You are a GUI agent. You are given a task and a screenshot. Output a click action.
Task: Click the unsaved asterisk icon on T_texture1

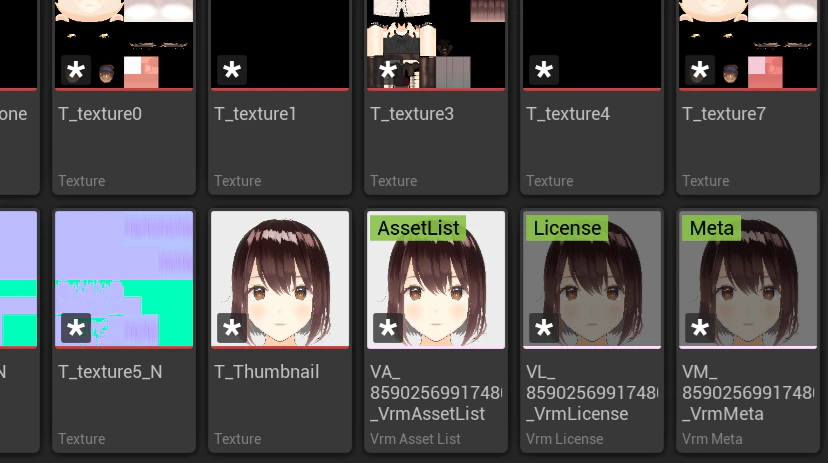[x=232, y=70]
